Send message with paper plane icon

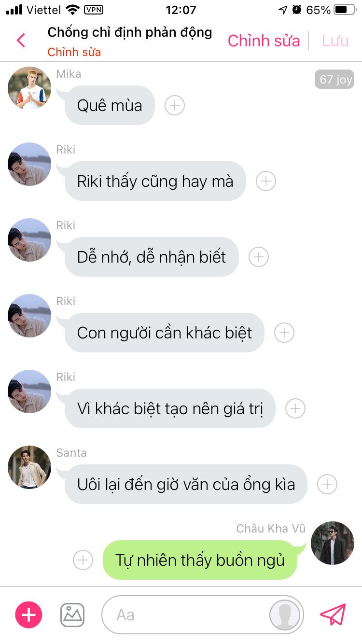[333, 615]
